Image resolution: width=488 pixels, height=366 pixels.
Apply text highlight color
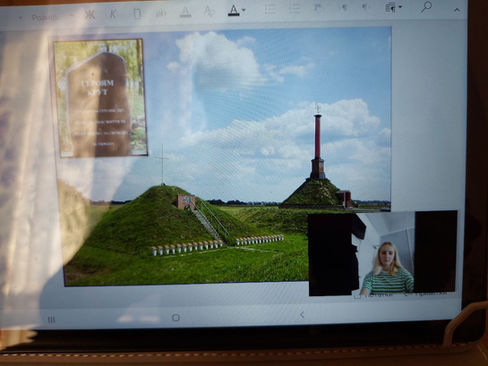[x=185, y=12]
